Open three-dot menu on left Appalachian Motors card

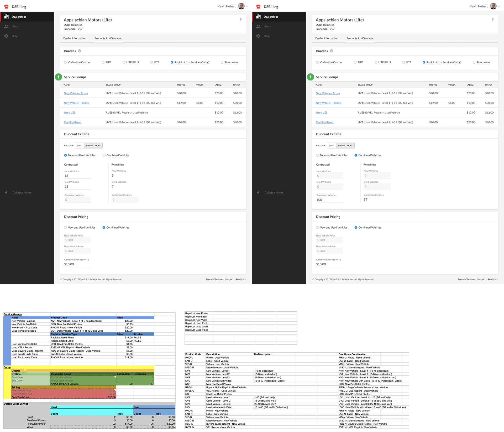point(241,20)
